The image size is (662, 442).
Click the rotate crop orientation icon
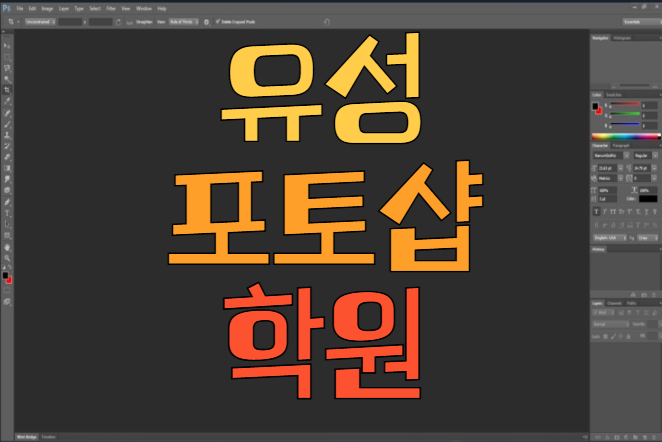click(118, 22)
